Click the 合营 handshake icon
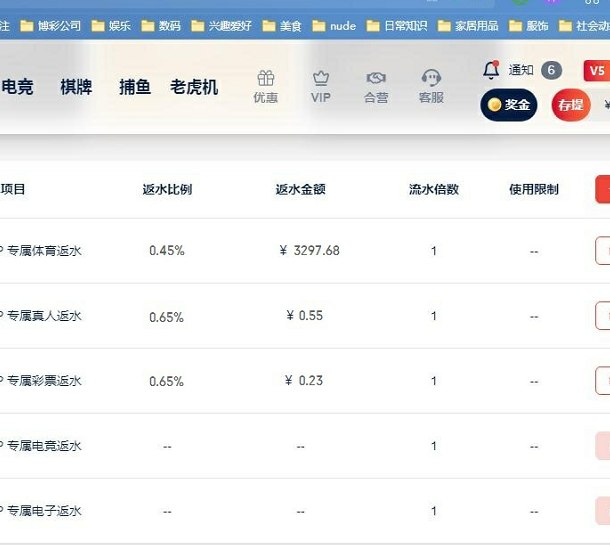The width and height of the screenshot is (610, 545). coord(376,78)
